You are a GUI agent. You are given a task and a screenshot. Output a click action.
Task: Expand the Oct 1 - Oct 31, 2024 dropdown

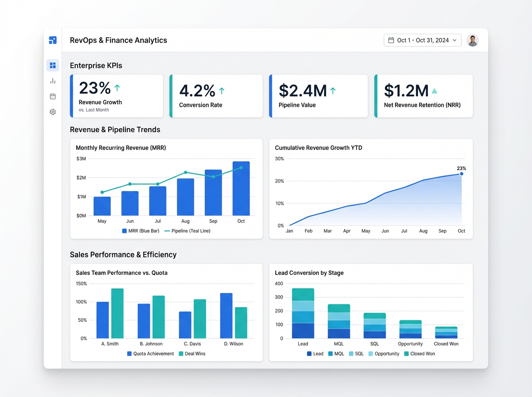click(x=422, y=40)
